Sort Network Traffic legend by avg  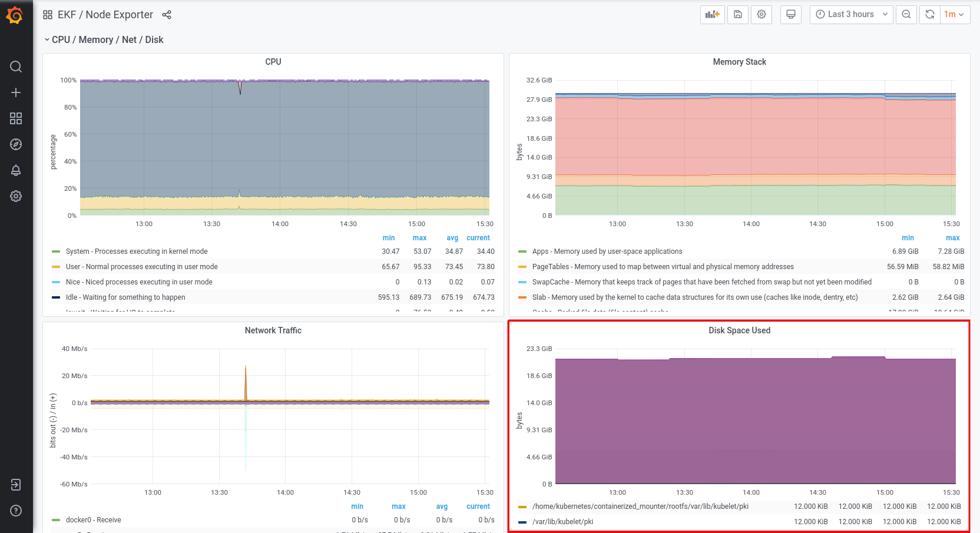pos(442,506)
